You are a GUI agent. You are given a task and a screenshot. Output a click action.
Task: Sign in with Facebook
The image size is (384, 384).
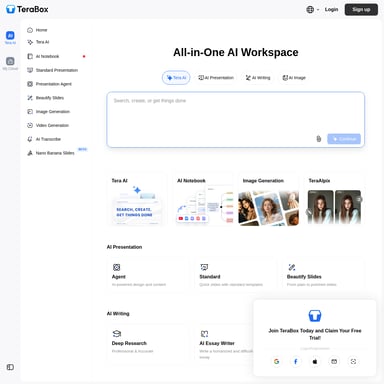pos(296,361)
